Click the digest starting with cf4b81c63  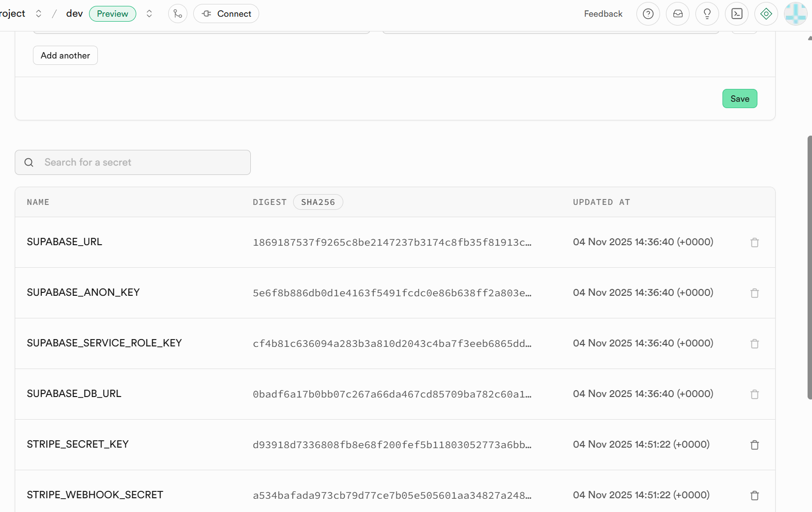coord(392,343)
